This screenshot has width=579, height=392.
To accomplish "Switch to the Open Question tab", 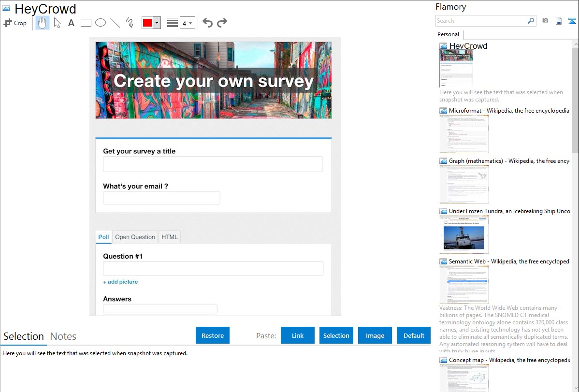I will point(135,237).
